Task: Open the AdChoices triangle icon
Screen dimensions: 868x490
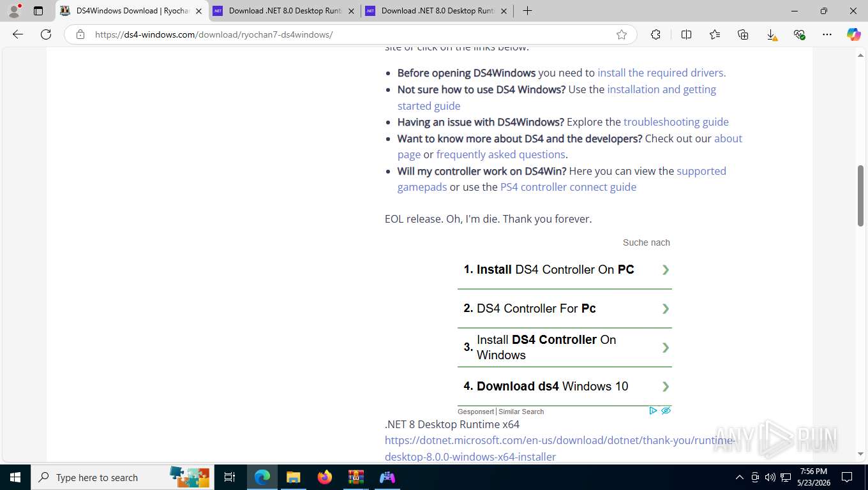Action: click(x=653, y=411)
